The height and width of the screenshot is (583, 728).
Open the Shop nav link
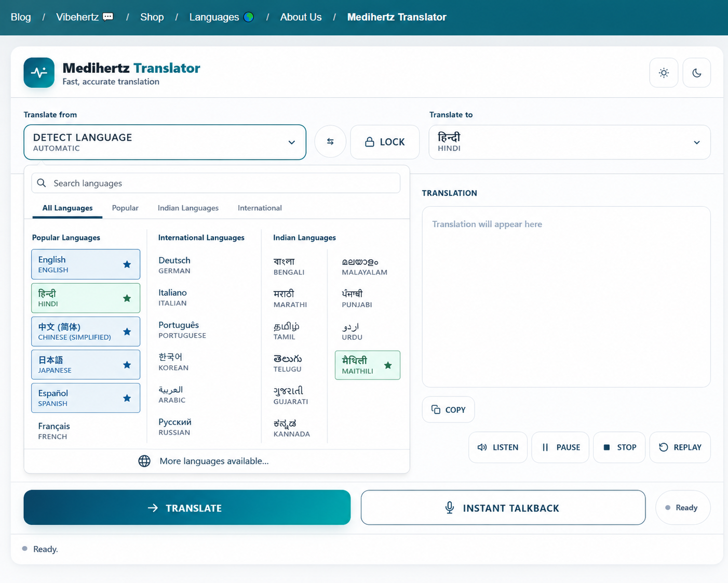(x=152, y=17)
